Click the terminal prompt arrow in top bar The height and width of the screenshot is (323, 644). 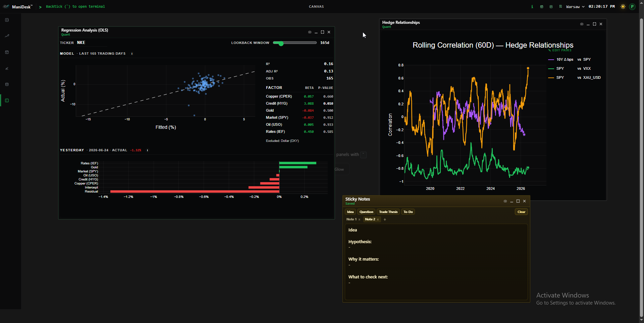(x=40, y=7)
